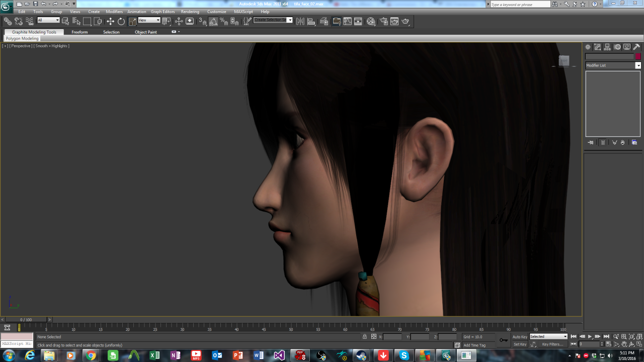Click the Render Production teapot icon

click(x=406, y=21)
